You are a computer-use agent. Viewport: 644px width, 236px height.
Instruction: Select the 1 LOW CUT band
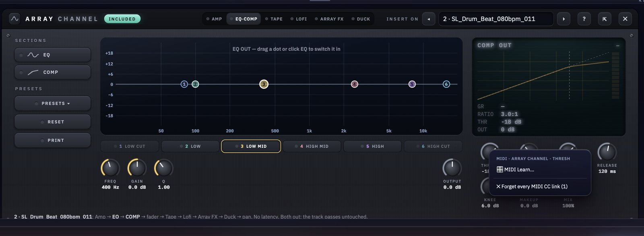tap(130, 146)
